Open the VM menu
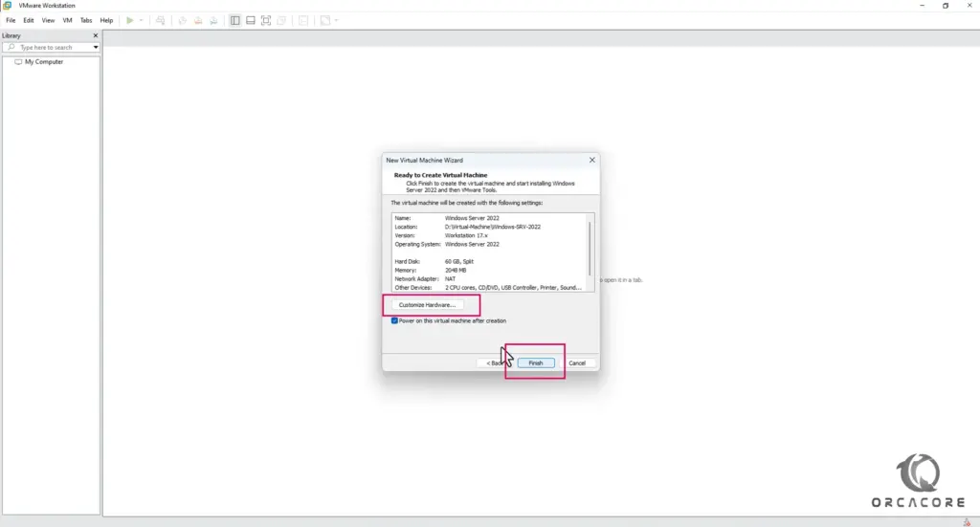This screenshot has height=527, width=980. click(68, 21)
